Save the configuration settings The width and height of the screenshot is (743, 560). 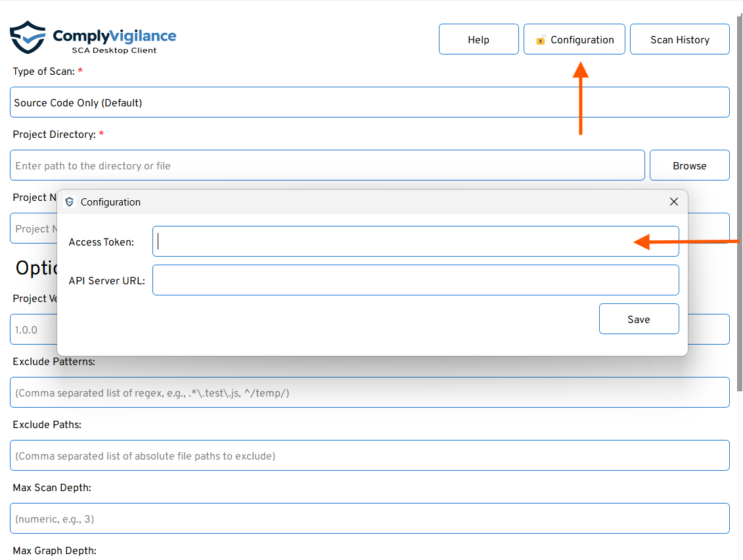coord(639,319)
